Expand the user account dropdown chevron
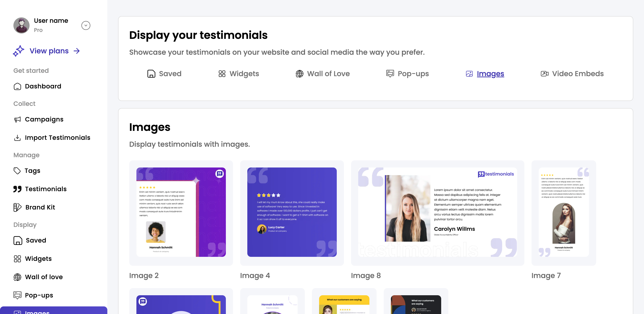Viewport: 644px width, 314px height. click(x=86, y=25)
